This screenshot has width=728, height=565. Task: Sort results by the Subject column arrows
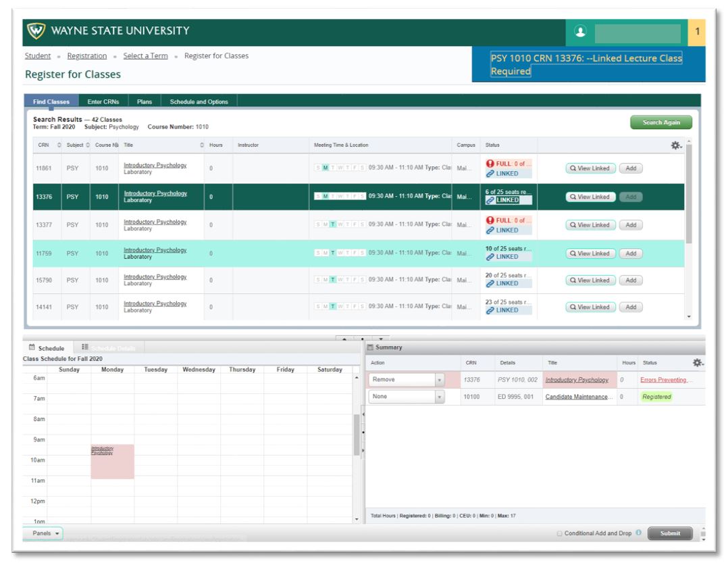[x=88, y=145]
